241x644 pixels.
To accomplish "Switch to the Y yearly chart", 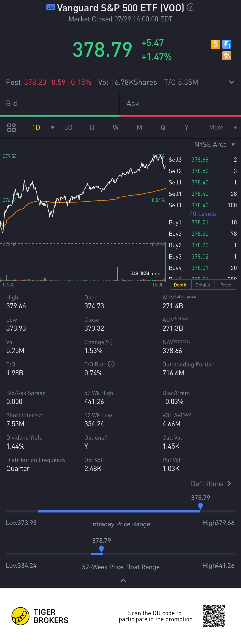I will (x=187, y=128).
